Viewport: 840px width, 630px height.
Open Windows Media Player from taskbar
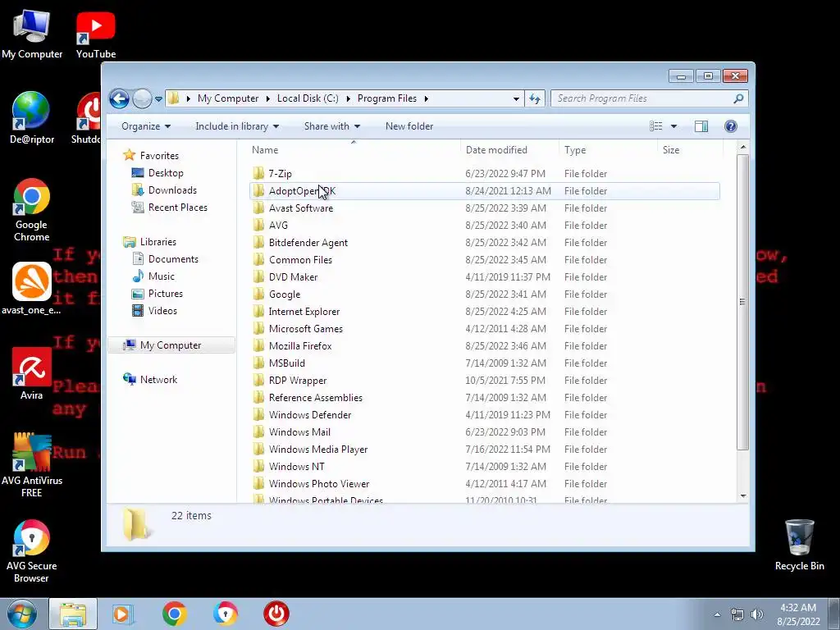(123, 614)
